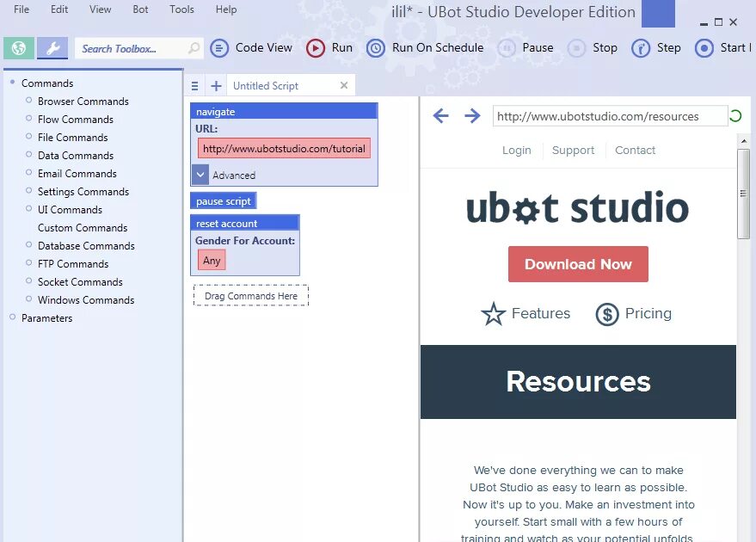
Task: Collapse the Commands tree node
Action: point(13,82)
